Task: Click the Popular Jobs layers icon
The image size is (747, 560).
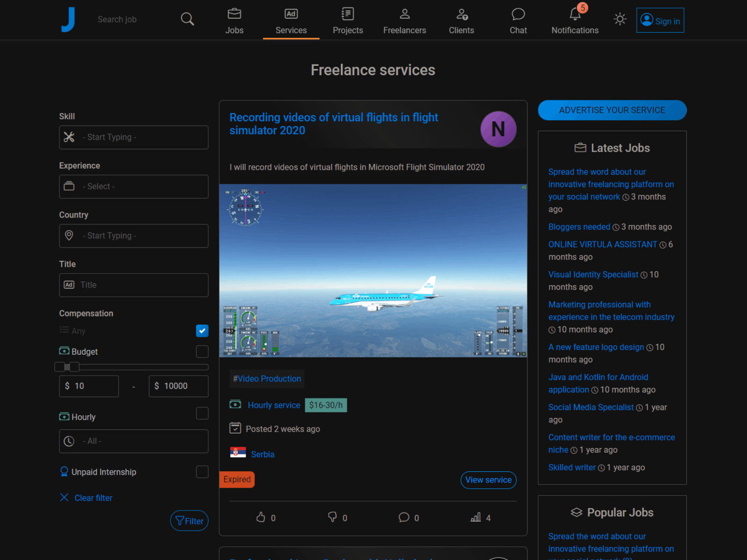Action: coord(577,512)
